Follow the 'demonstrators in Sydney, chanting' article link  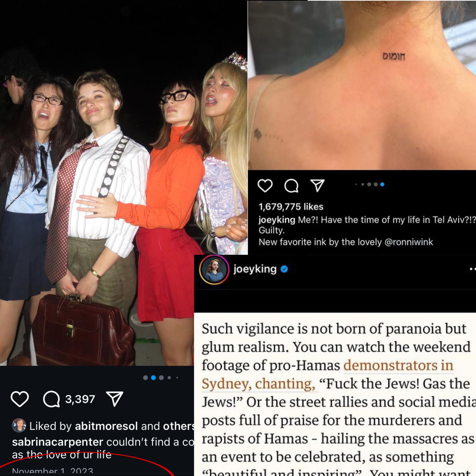click(x=327, y=374)
